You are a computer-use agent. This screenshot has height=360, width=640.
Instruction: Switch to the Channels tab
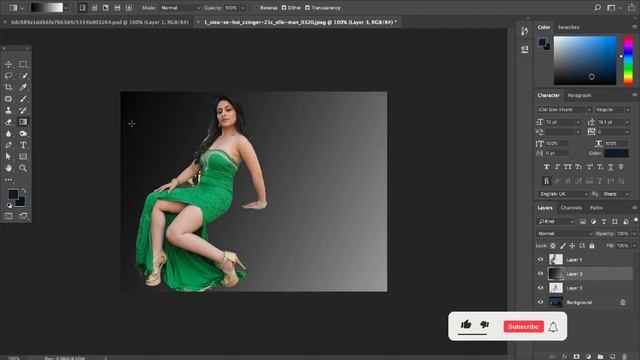click(571, 208)
